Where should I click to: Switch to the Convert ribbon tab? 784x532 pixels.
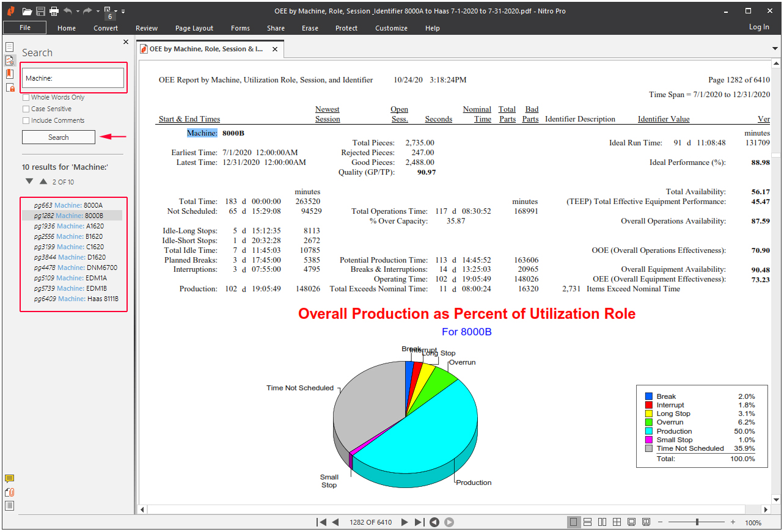click(106, 28)
